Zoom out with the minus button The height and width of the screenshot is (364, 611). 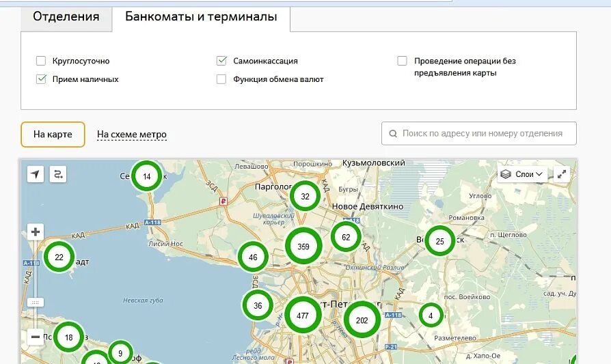tap(36, 337)
